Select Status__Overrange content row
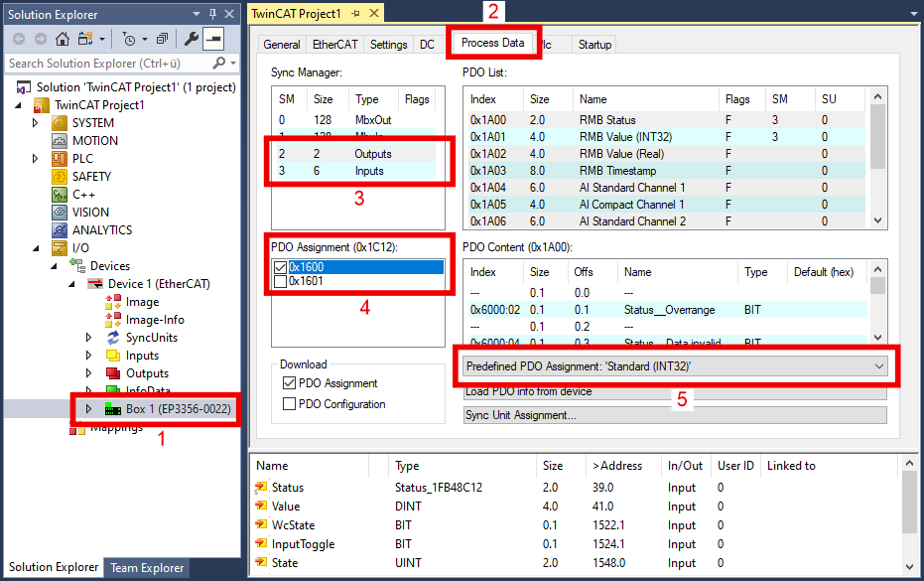This screenshot has height=581, width=924. pyautogui.click(x=666, y=310)
